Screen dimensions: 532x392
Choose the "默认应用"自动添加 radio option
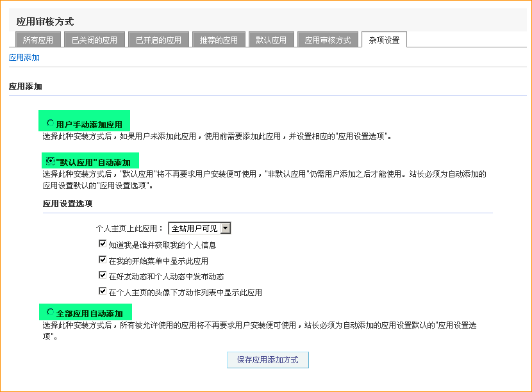click(51, 161)
